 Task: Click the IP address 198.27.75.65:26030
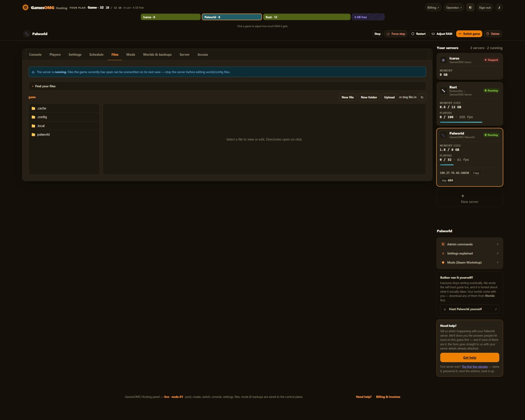coord(454,173)
